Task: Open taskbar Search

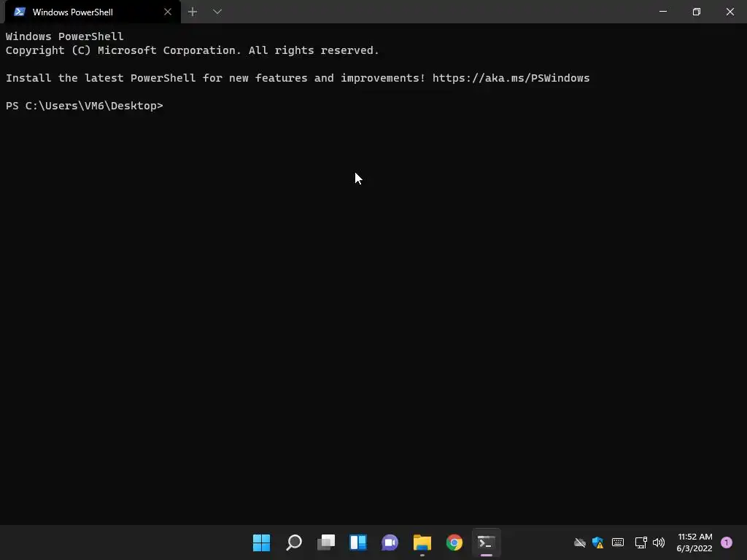Action: (x=294, y=542)
